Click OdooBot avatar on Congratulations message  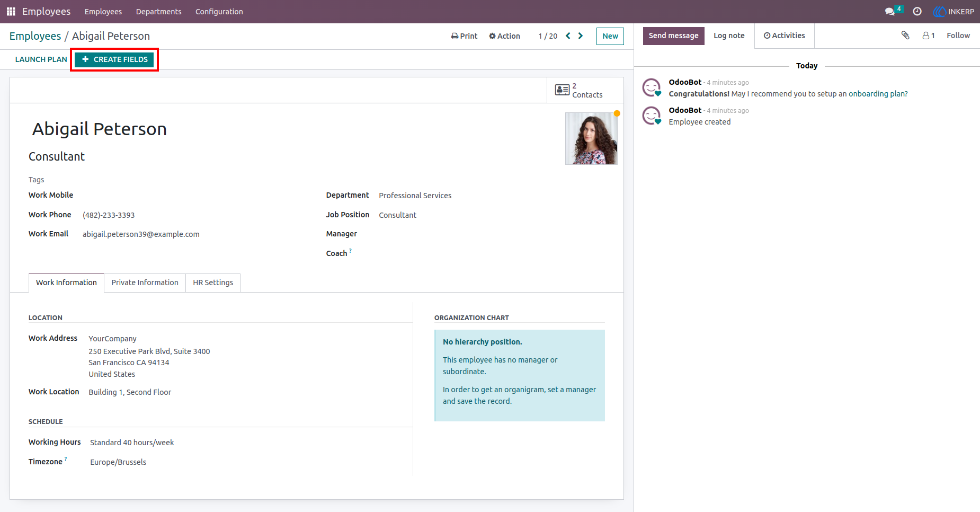coord(652,87)
